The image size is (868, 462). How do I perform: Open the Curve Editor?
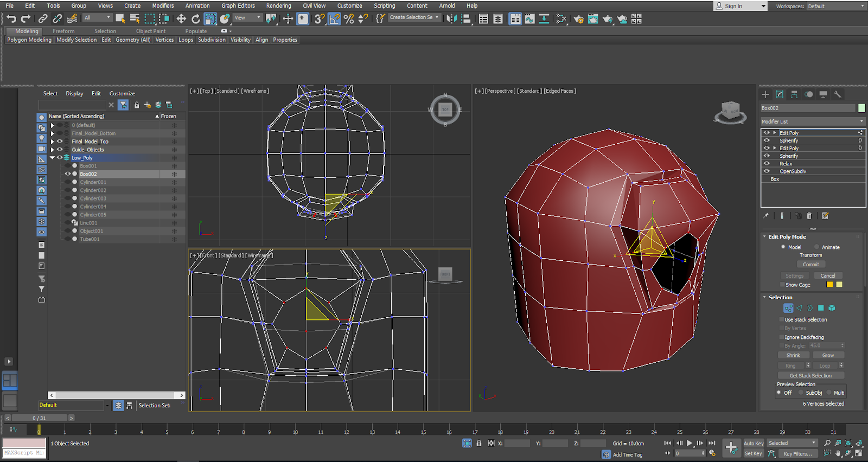click(529, 18)
